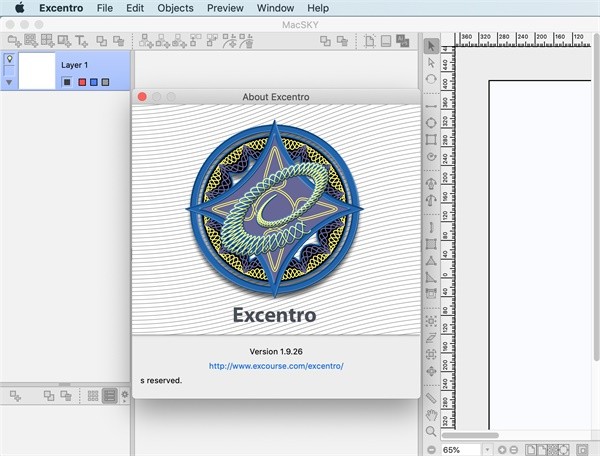Click the black color swatch on Layer 1

67,82
